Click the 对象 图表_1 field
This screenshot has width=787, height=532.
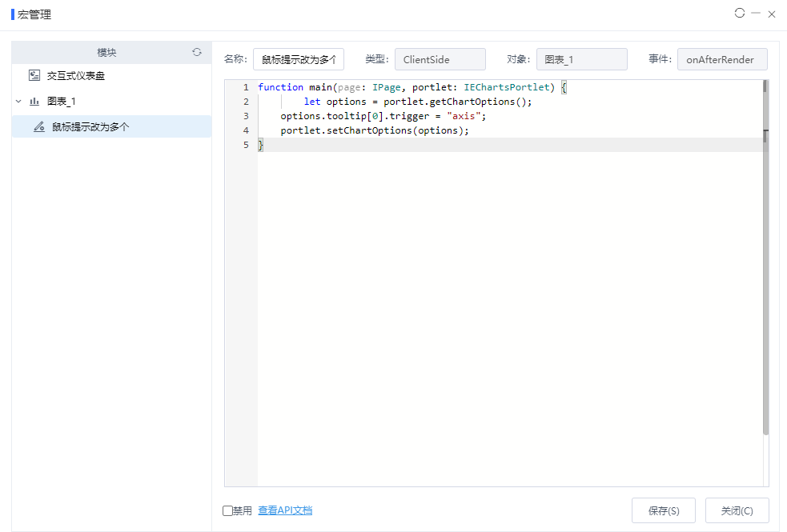point(582,59)
